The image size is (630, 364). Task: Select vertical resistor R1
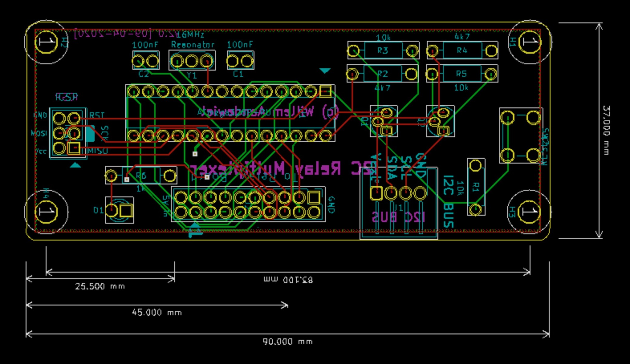tap(476, 187)
